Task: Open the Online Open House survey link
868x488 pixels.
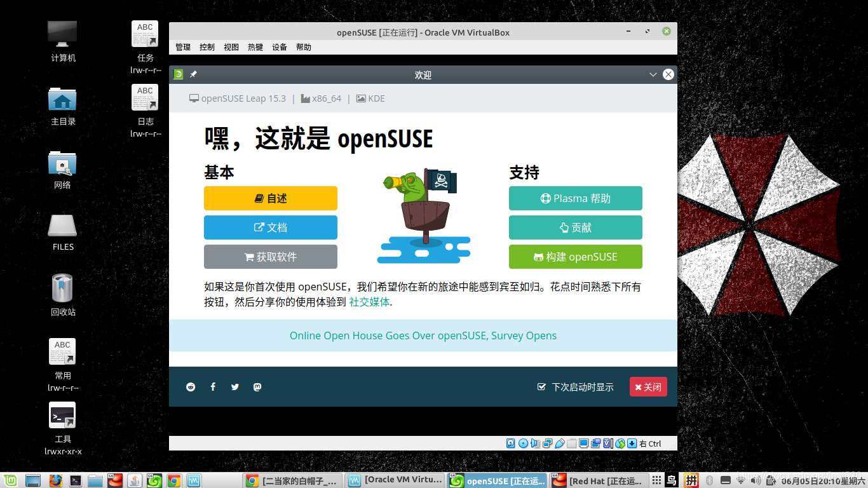Action: click(423, 335)
